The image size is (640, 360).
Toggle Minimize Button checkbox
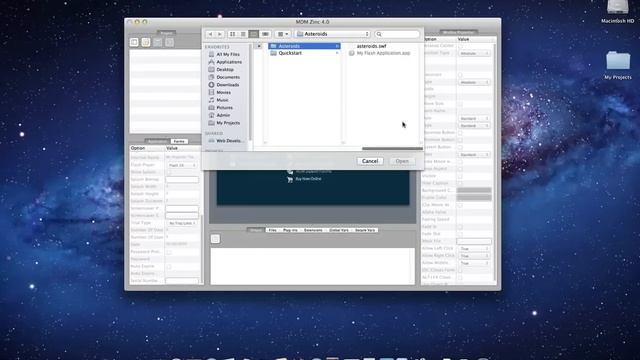point(460,133)
